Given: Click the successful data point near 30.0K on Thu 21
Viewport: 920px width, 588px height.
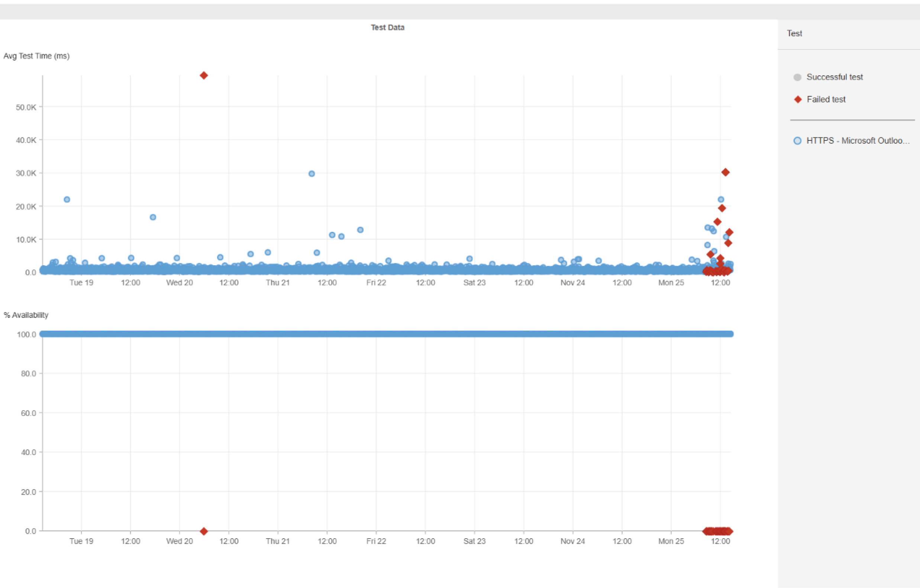Looking at the screenshot, I should point(311,173).
